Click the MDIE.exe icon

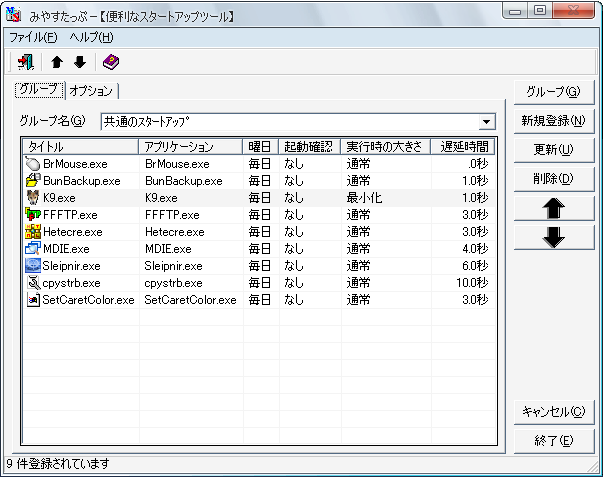click(x=33, y=249)
